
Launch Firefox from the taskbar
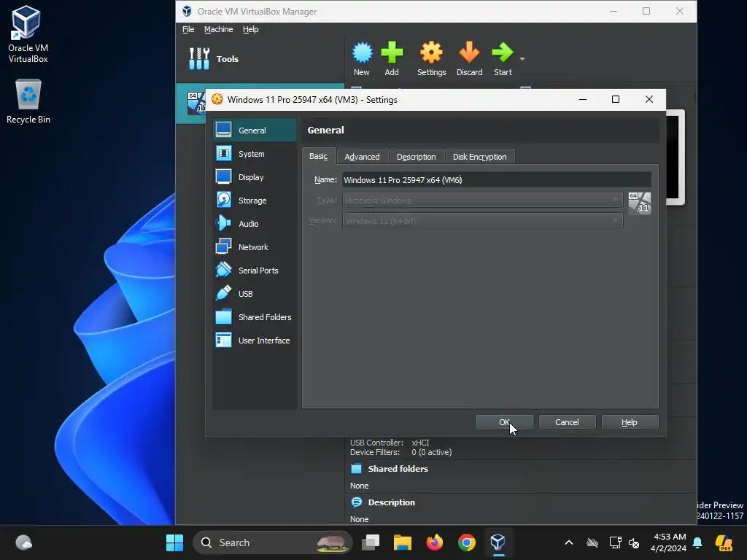coord(435,542)
